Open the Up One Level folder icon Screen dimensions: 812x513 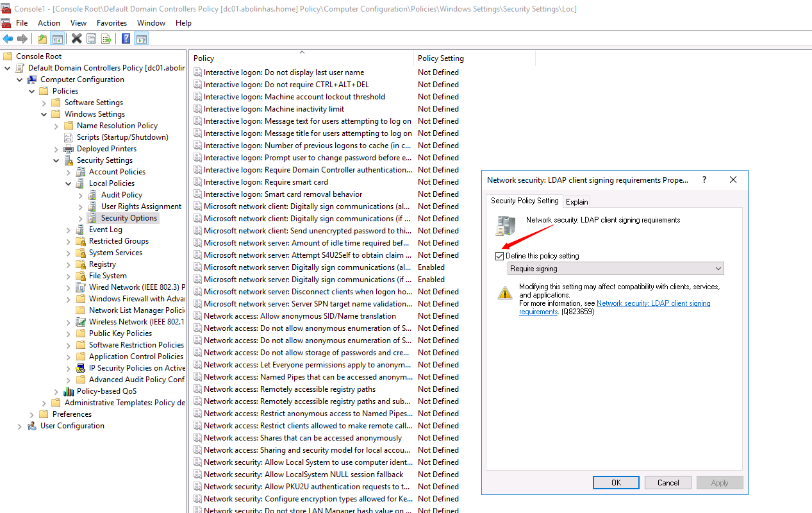click(x=41, y=38)
